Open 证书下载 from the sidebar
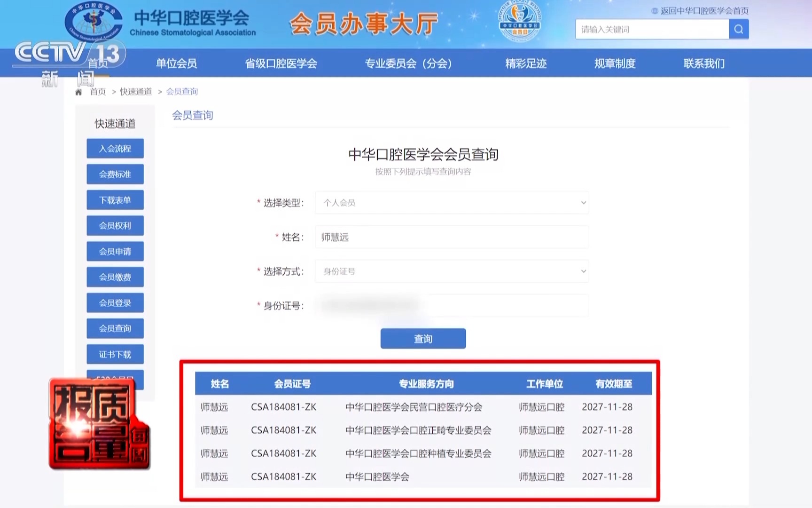This screenshot has width=812, height=508. [x=115, y=354]
